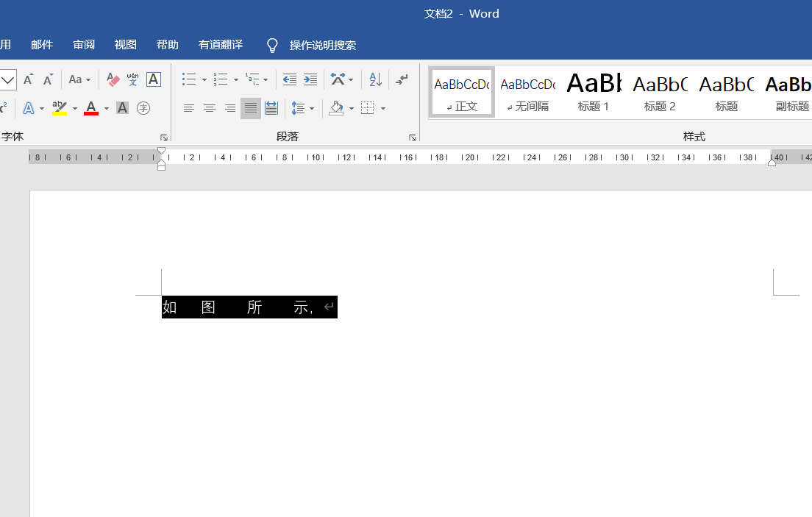Open 审阅 ribbon tab

(84, 45)
